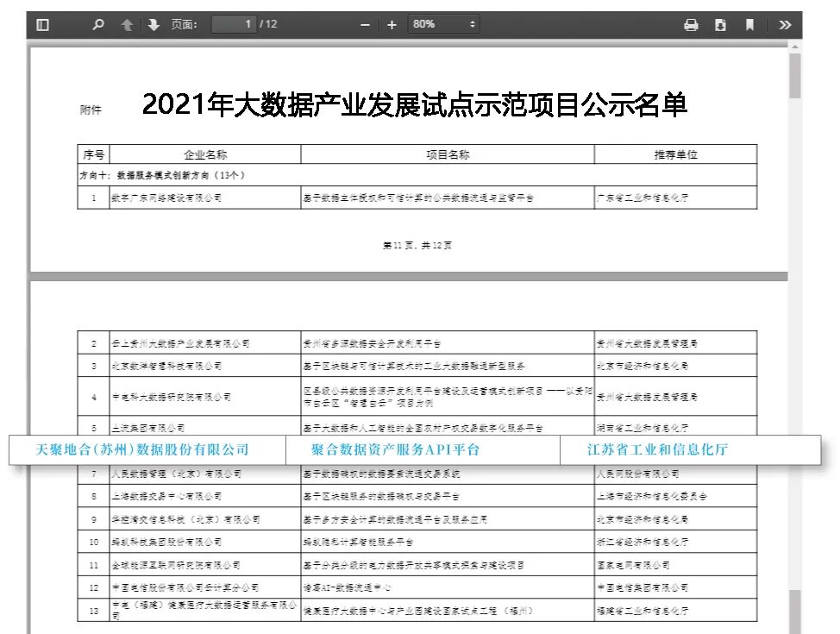Open the search tool in the toolbar

97,24
